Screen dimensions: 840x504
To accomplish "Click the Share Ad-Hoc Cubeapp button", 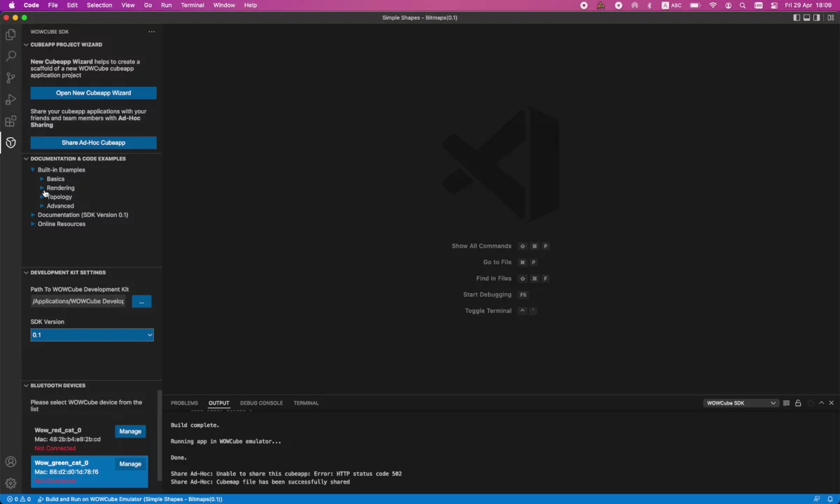I will pos(93,143).
